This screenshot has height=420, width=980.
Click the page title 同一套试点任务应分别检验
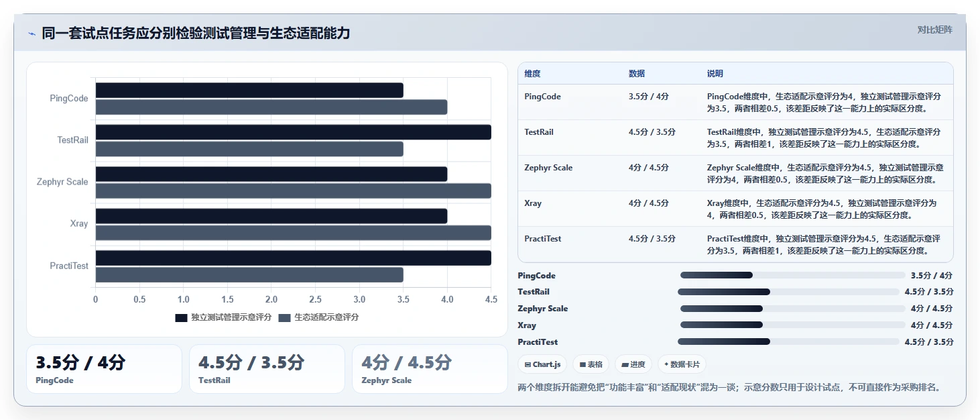pos(196,34)
